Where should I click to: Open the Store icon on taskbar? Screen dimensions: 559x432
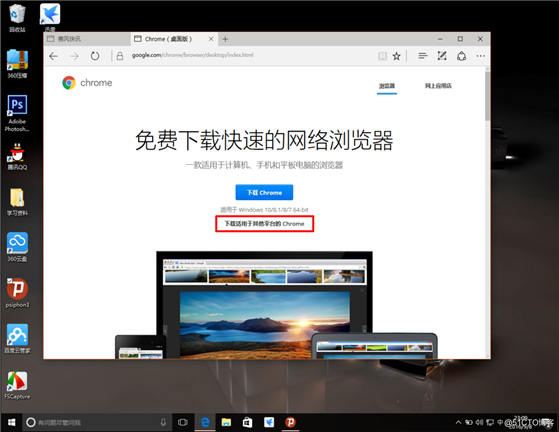(x=247, y=423)
